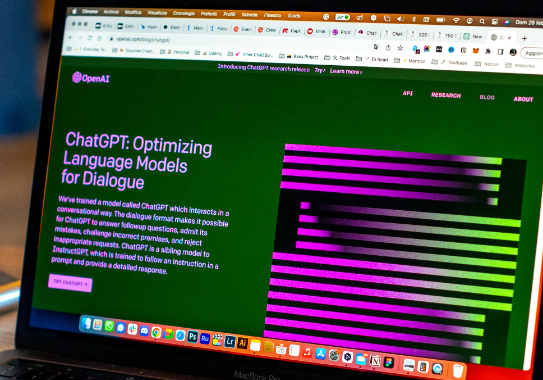Follow the Learn more link in banner
The height and width of the screenshot is (380, 543).
(346, 71)
